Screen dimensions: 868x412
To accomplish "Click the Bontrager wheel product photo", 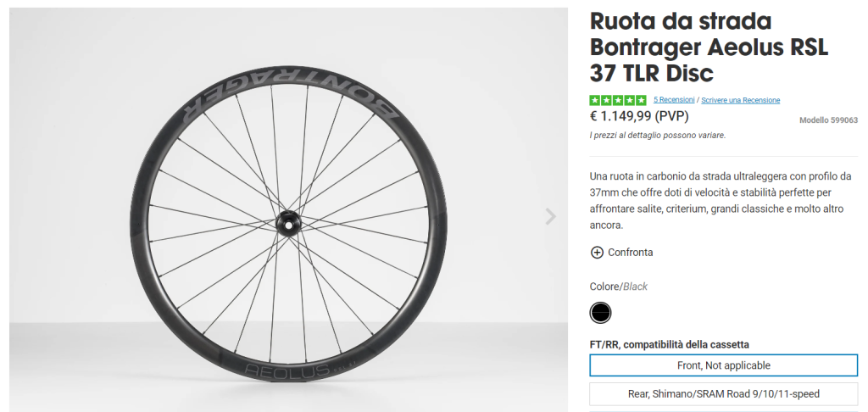I will (288, 220).
